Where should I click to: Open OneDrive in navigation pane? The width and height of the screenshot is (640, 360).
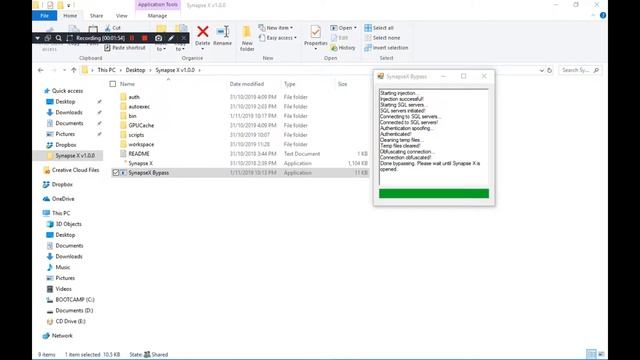tap(58, 199)
